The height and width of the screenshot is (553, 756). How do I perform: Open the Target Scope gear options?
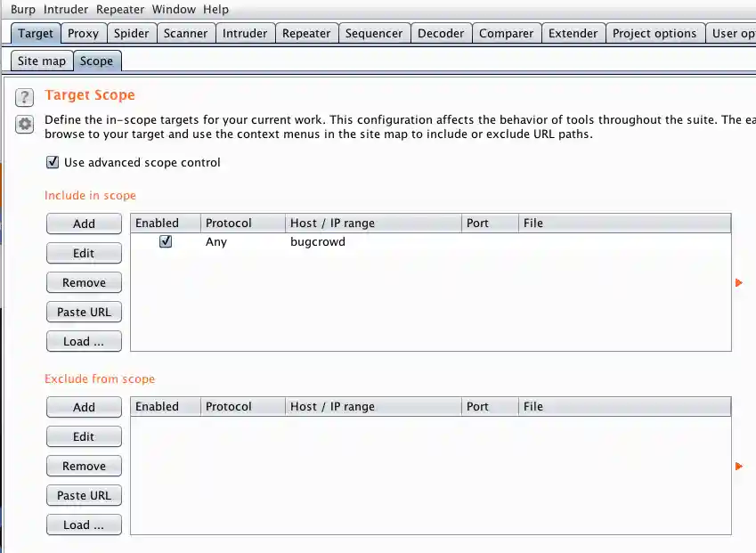(25, 125)
